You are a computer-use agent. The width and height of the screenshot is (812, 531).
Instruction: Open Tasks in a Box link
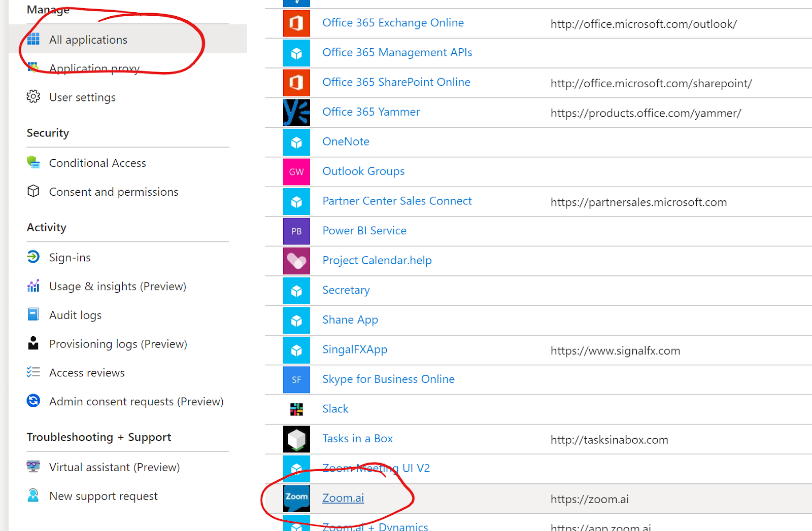[x=358, y=439]
